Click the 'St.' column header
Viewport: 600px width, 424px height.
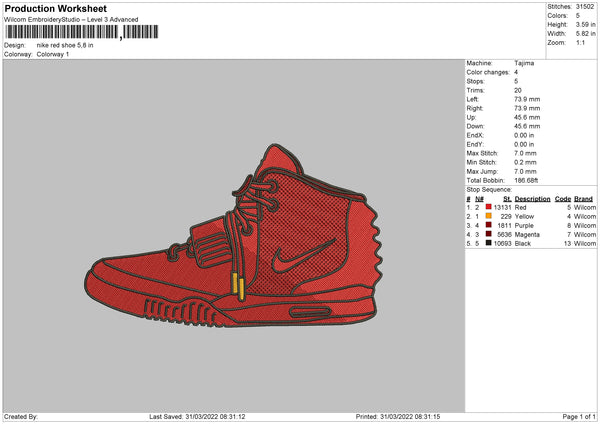click(x=507, y=199)
